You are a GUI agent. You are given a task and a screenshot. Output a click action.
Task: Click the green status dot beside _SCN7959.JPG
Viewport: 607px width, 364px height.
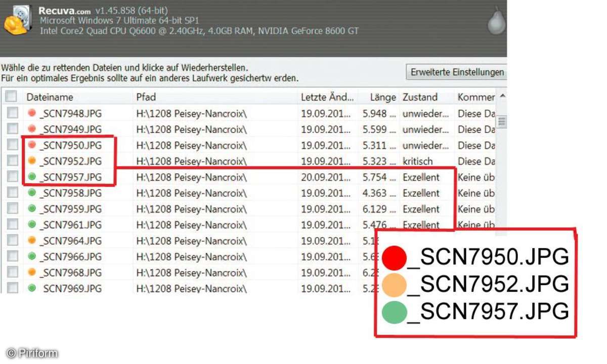tap(32, 209)
